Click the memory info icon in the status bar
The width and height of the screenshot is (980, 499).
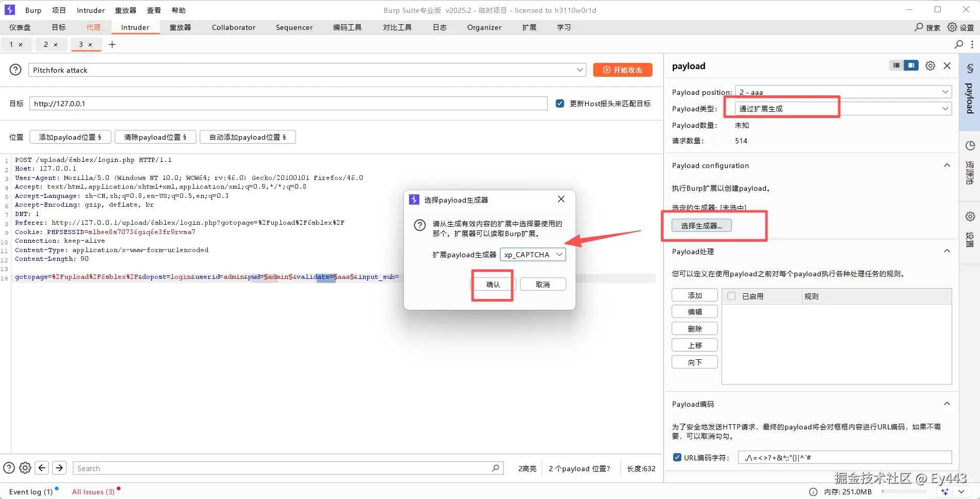813,492
